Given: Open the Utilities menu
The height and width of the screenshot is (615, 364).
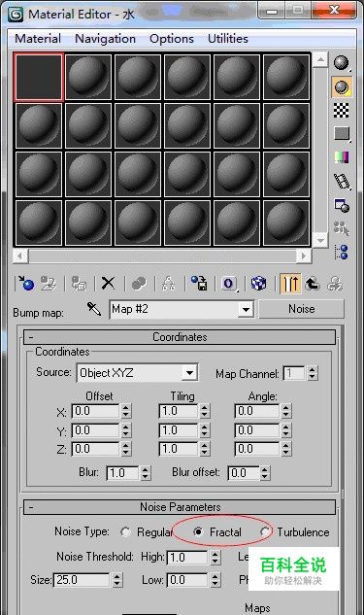Looking at the screenshot, I should click(x=228, y=39).
